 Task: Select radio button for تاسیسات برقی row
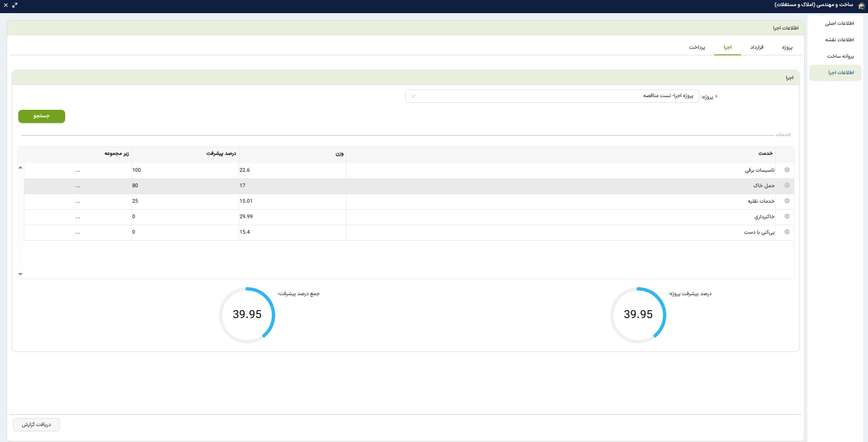pyautogui.click(x=787, y=170)
